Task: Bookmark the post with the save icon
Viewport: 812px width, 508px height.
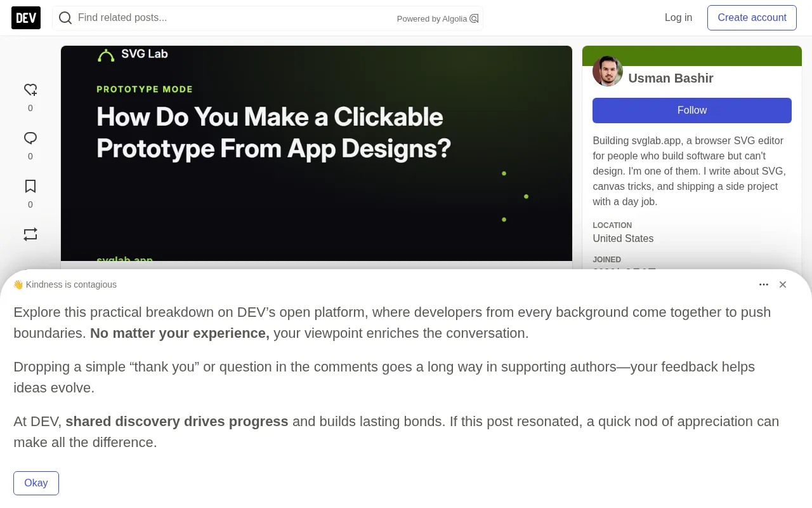Action: pos(30,187)
